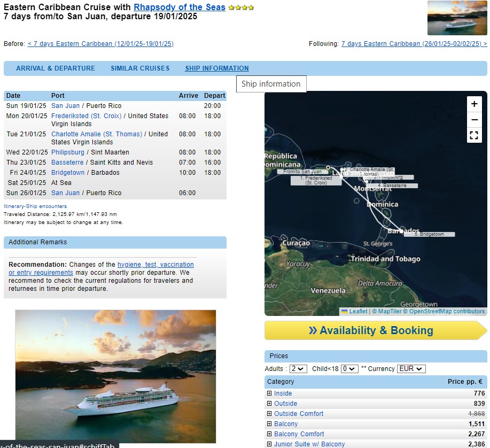Click the Traveled Distance text
This screenshot has height=448, width=490.
(x=60, y=214)
